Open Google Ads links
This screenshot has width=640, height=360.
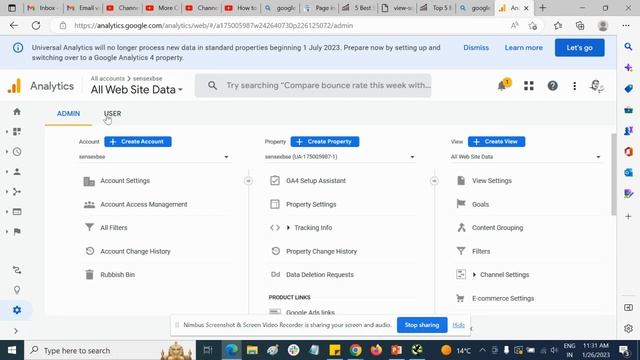(310, 312)
